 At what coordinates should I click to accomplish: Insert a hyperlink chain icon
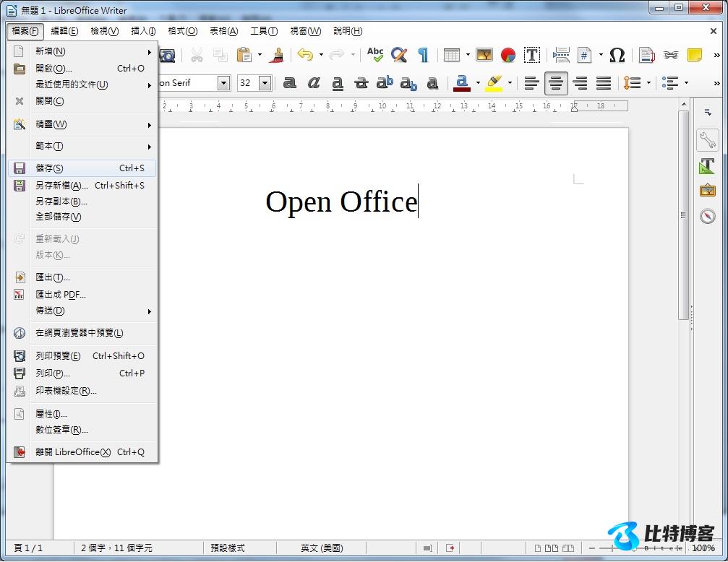670,55
